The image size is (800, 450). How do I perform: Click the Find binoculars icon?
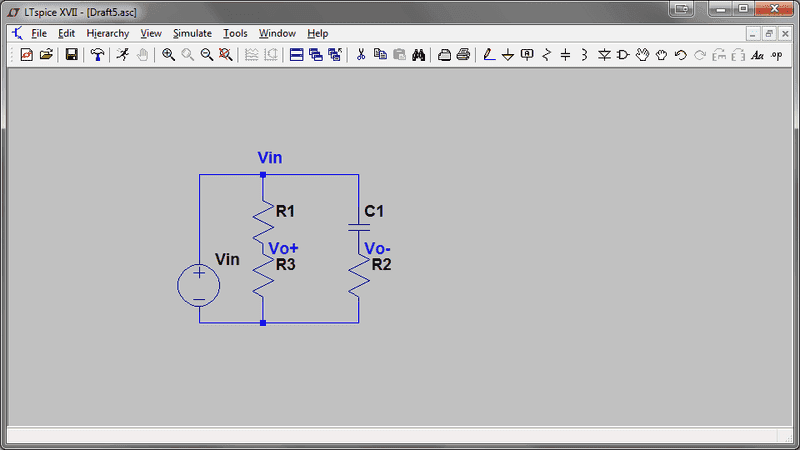[419, 54]
